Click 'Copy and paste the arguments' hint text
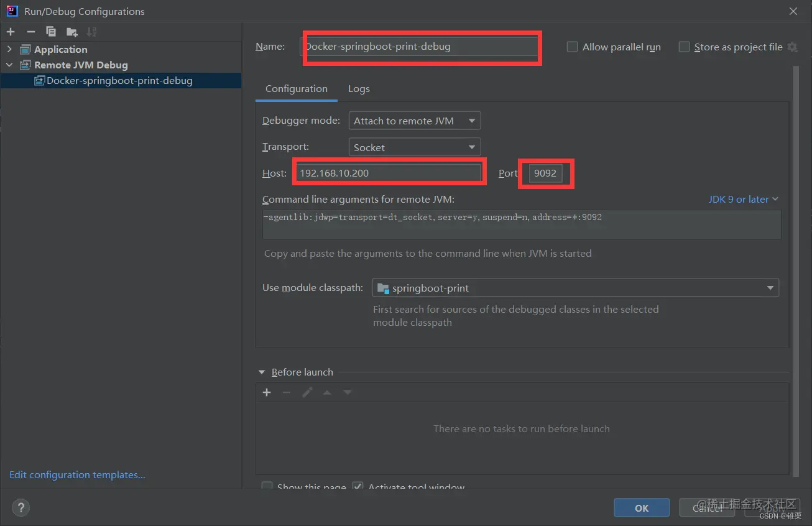 428,254
